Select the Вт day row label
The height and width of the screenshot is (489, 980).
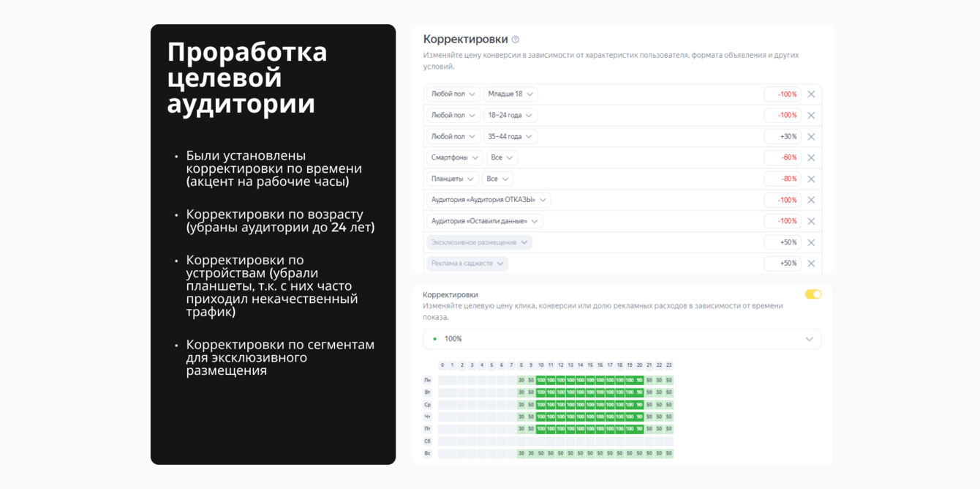[x=428, y=392]
